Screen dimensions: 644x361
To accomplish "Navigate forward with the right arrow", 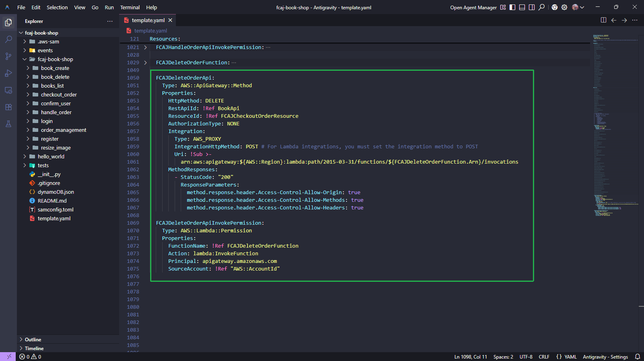I will click(624, 20).
